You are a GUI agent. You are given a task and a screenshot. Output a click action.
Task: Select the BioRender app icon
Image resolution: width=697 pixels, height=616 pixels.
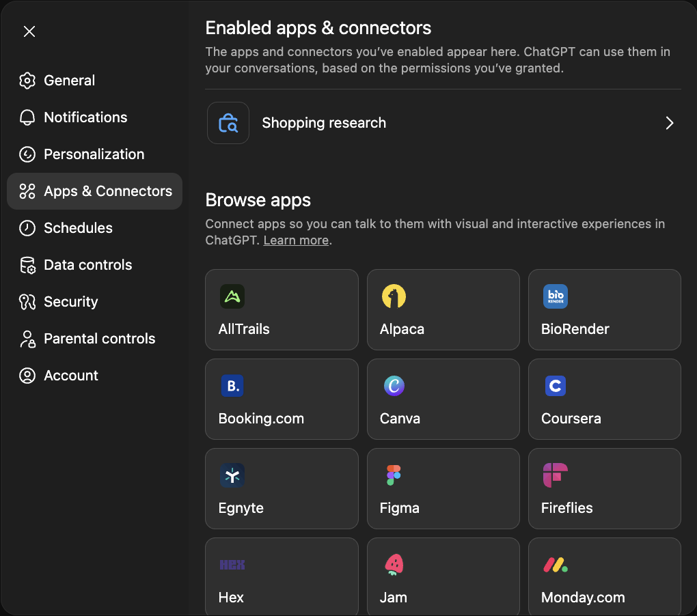tap(555, 296)
